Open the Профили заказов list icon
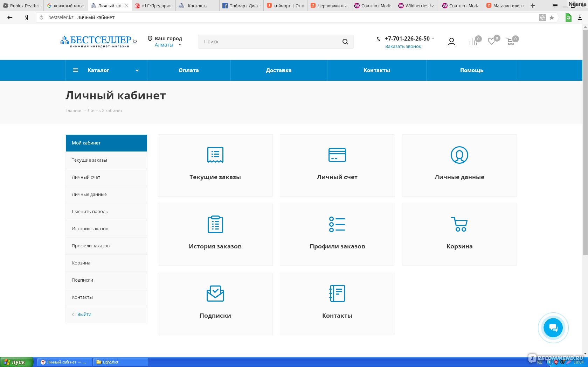Screen dimensions: 588x367 [337, 224]
